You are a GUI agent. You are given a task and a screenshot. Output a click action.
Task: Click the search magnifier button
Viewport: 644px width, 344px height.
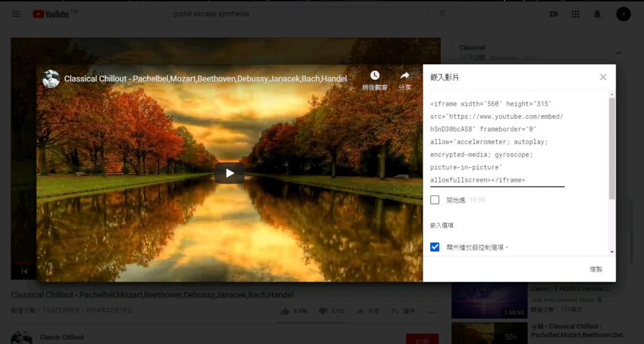(x=443, y=14)
